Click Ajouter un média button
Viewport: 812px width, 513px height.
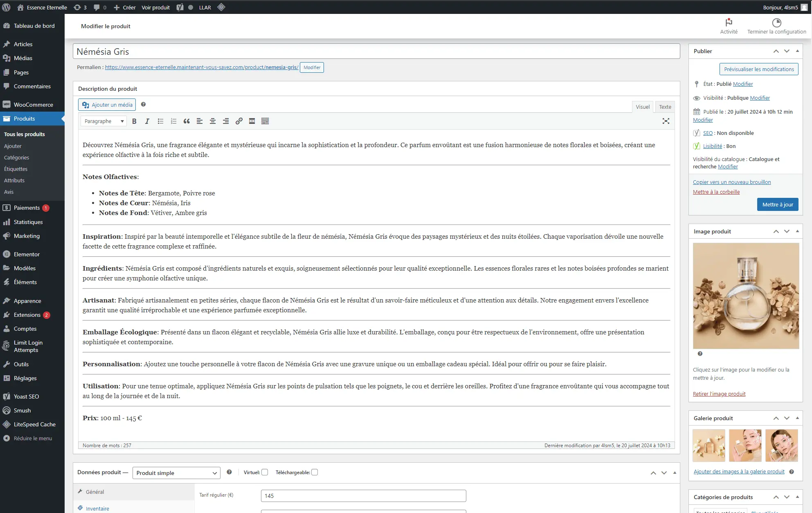point(107,105)
